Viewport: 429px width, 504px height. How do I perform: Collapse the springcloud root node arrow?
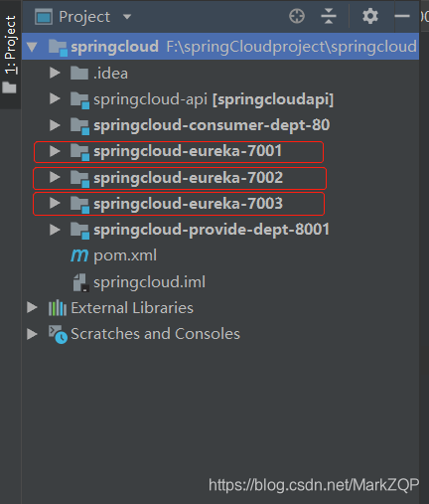click(x=32, y=47)
